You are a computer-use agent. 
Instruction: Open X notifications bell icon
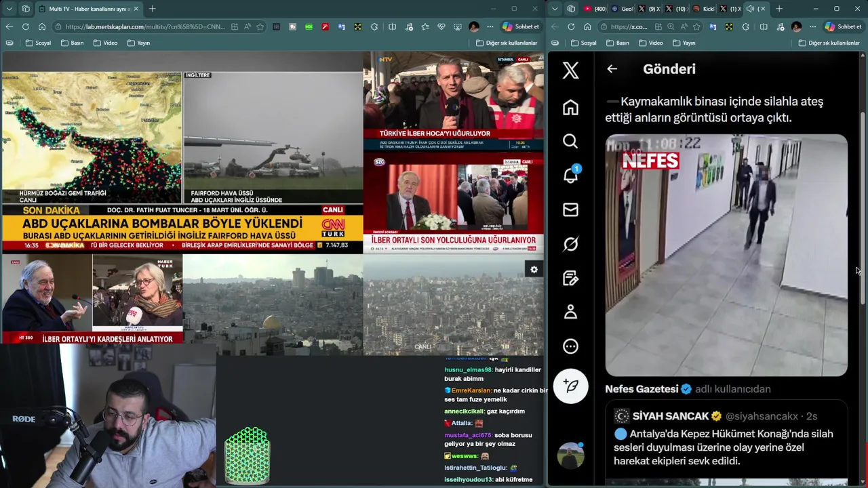pyautogui.click(x=570, y=175)
